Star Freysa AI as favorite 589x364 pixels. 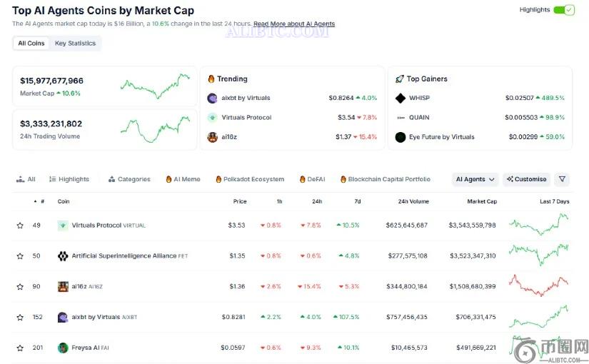[20, 348]
